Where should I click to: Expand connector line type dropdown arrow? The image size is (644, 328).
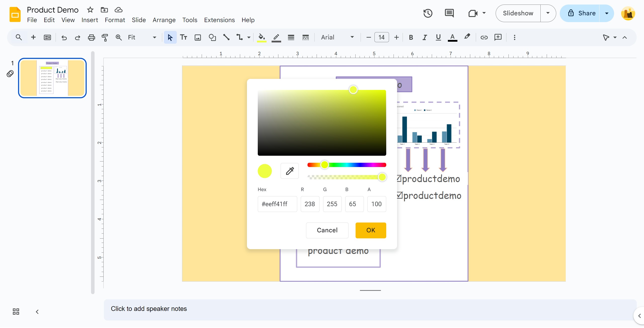click(x=249, y=37)
